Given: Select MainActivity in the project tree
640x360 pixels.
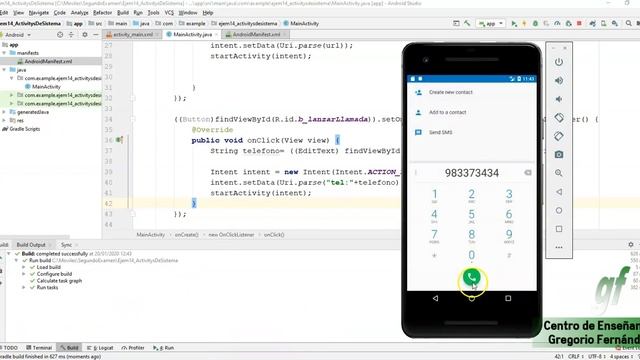Looking at the screenshot, I should 46,87.
